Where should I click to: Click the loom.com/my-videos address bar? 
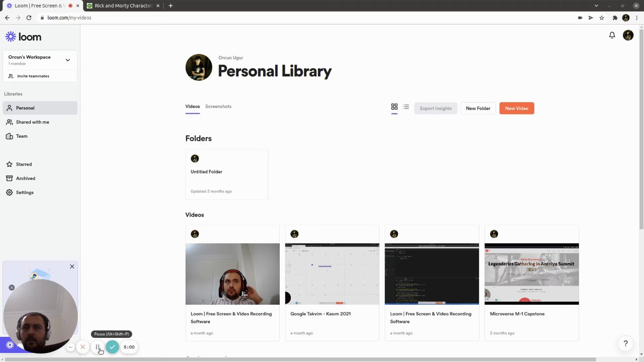69,18
